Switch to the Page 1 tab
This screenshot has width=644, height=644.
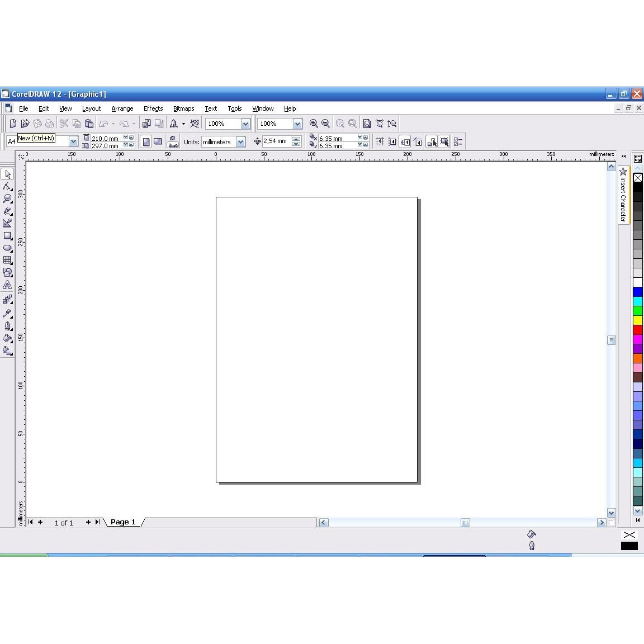pos(123,522)
